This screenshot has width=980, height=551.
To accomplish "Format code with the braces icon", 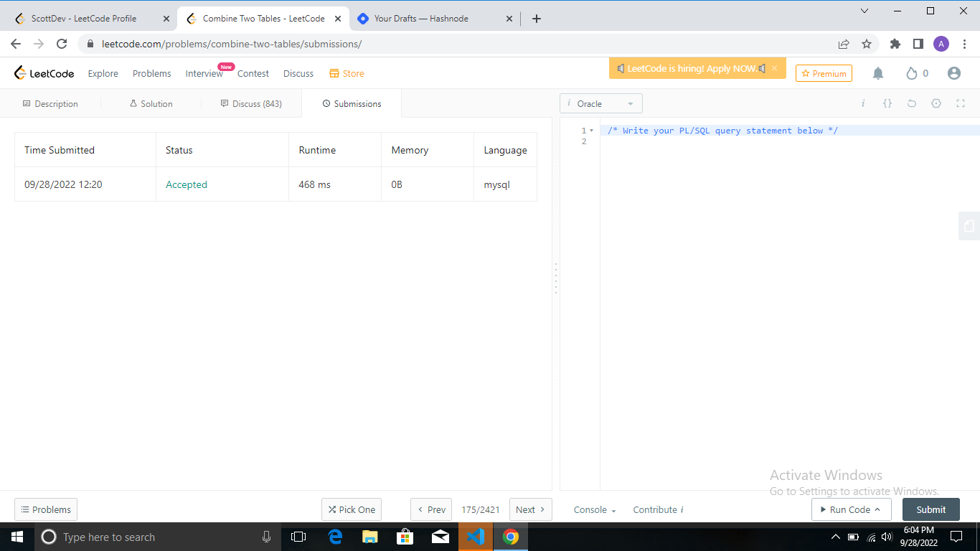I will (887, 103).
